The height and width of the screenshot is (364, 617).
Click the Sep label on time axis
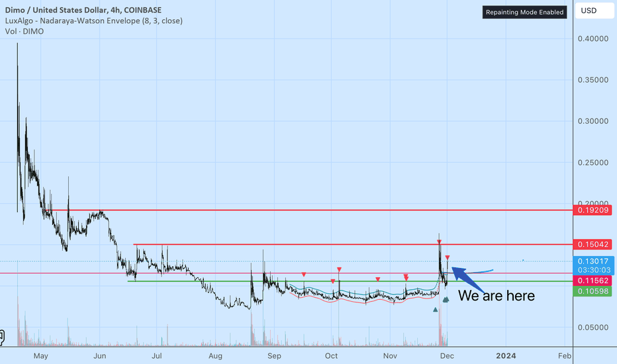point(274,356)
